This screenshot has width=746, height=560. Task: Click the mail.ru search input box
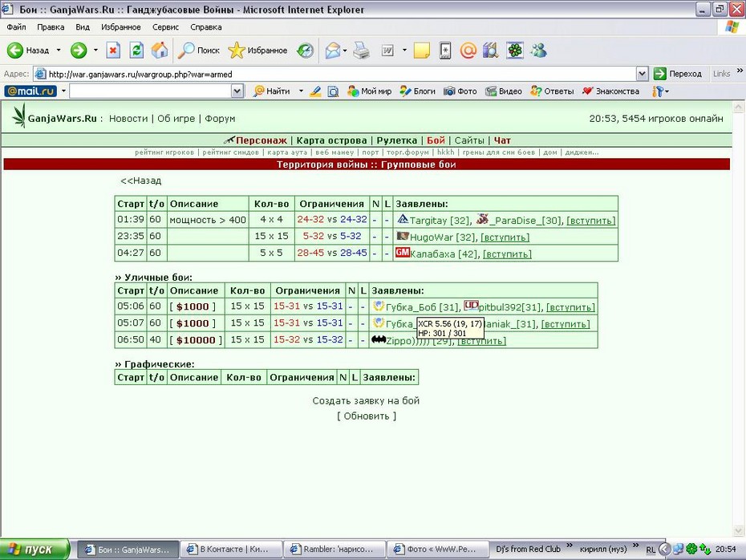[x=150, y=91]
